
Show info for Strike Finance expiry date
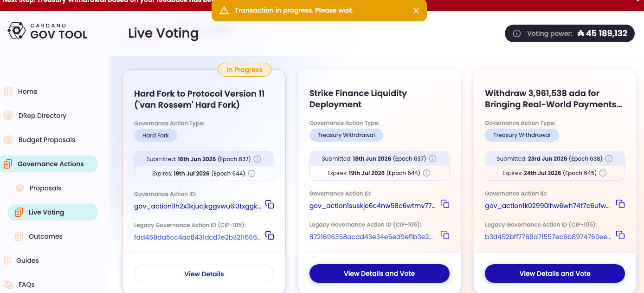[x=427, y=173]
